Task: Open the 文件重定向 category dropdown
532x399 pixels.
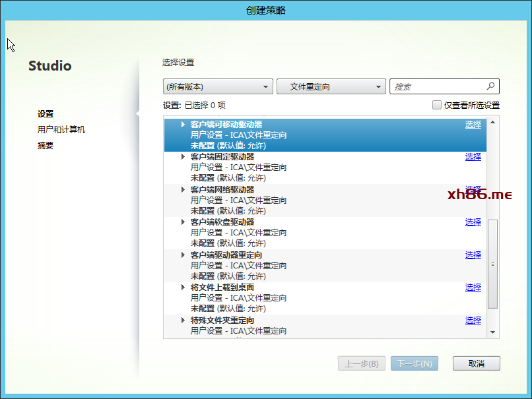Action: coord(331,86)
